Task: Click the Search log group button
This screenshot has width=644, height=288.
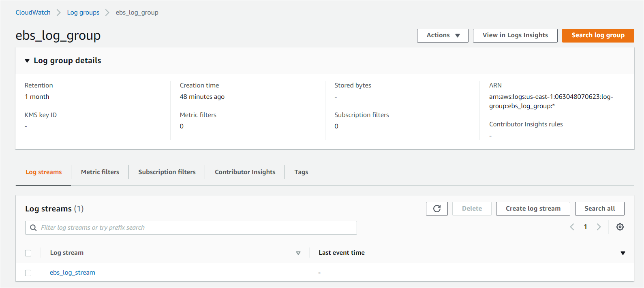Action: tap(598, 36)
